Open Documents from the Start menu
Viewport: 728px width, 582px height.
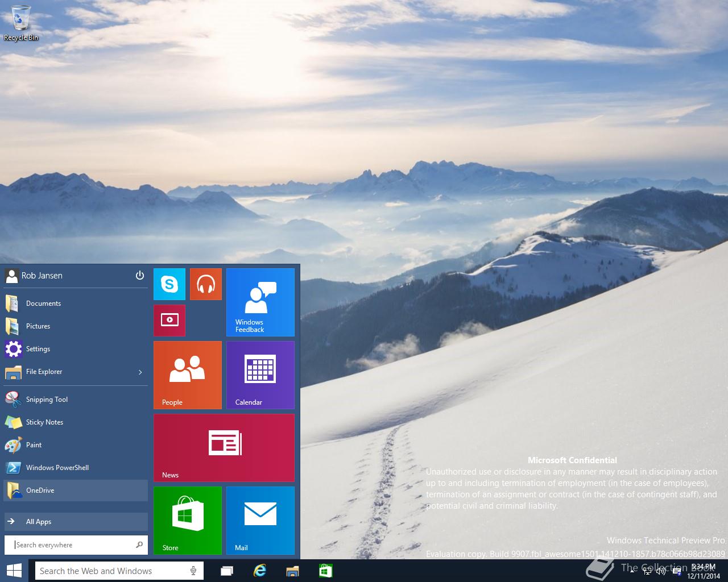76,304
